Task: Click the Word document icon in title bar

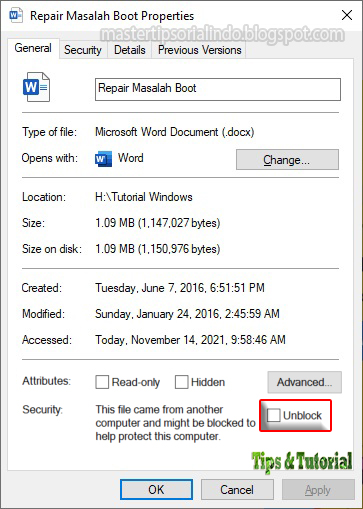Action: pos(16,15)
